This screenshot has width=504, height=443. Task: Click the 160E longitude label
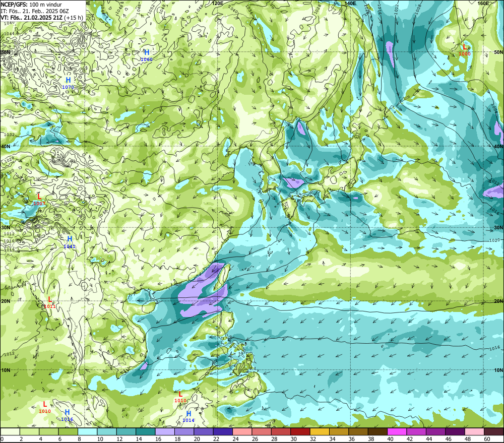[483, 3]
